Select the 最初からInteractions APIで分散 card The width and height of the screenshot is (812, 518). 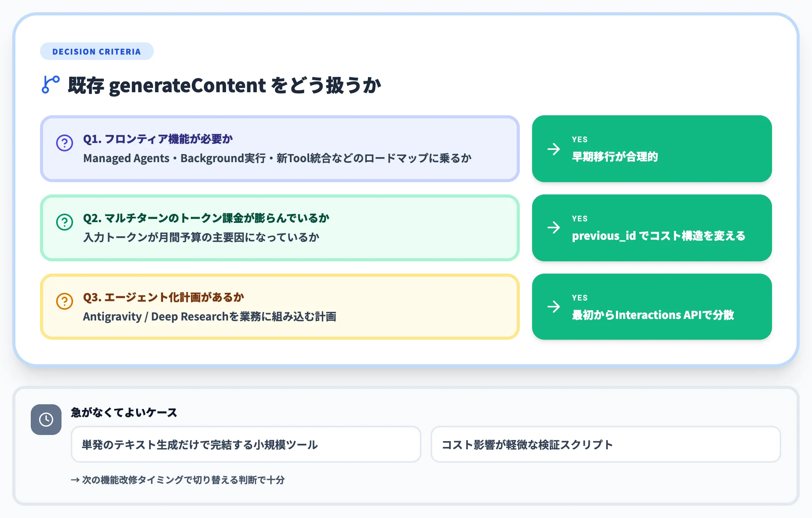[x=652, y=307]
